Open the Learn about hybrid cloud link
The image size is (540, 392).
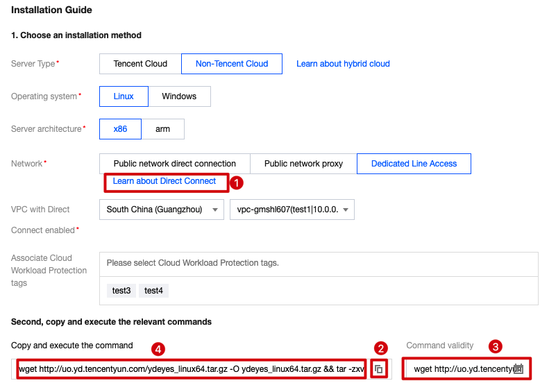[x=343, y=64]
